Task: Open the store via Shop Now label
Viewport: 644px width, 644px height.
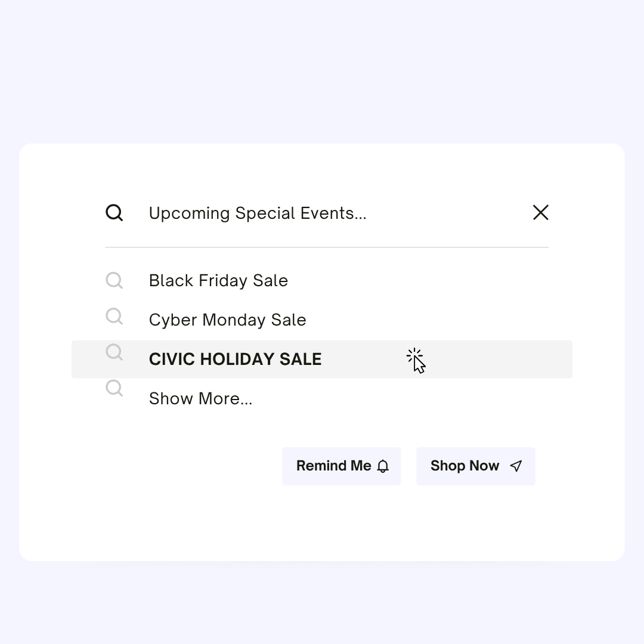Action: coord(465,466)
